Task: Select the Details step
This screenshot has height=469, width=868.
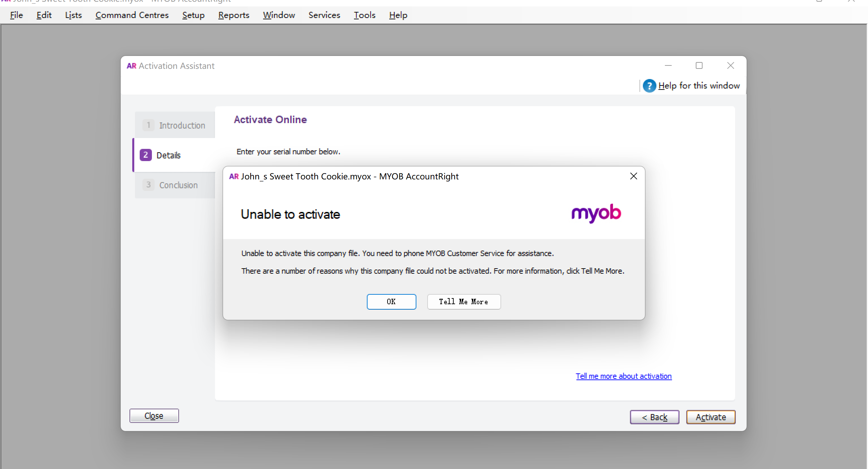Action: 174,155
